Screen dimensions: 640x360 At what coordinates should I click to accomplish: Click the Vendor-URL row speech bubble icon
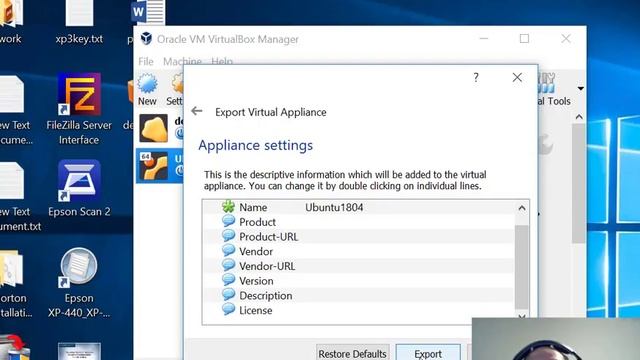pos(228,265)
